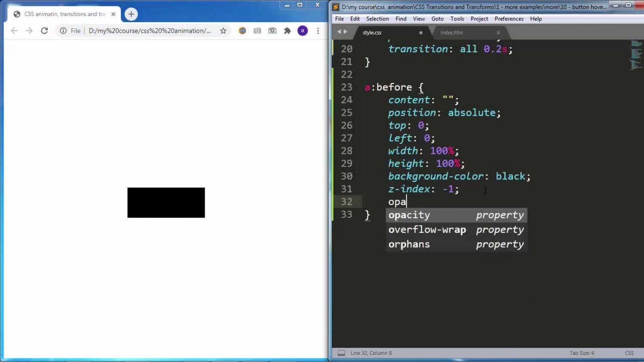
Task: Open Sublime Text Help menu
Action: coord(536,19)
